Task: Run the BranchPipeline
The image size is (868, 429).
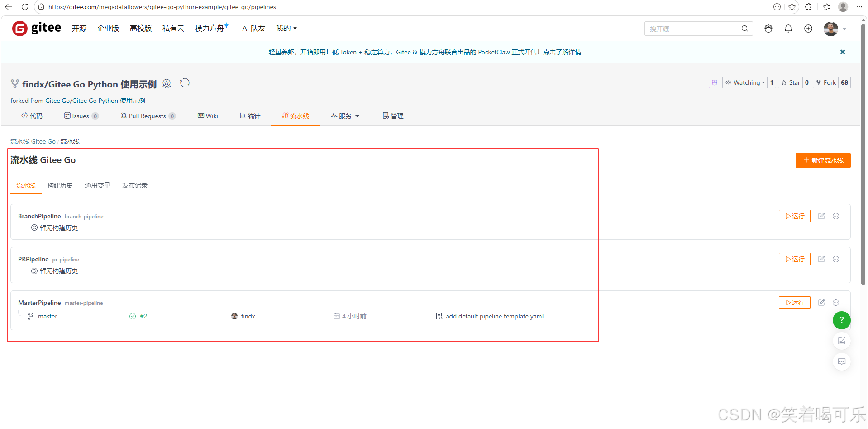Action: (x=795, y=216)
